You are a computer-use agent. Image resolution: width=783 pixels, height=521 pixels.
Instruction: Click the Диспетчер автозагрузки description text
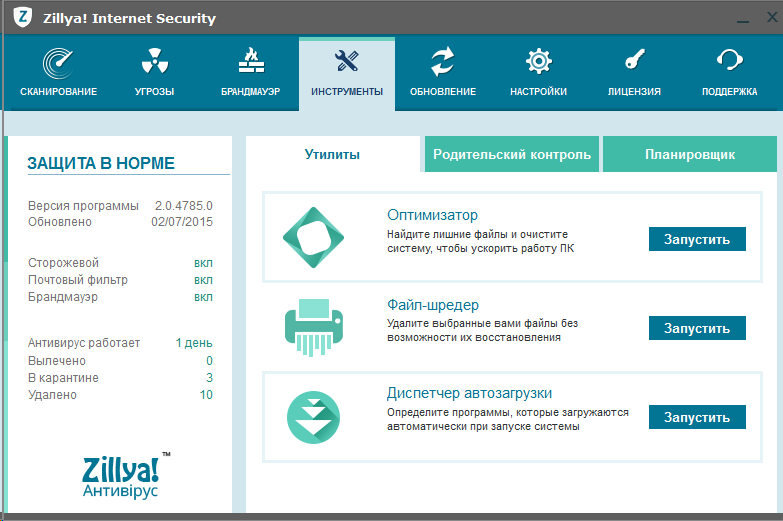coord(508,420)
